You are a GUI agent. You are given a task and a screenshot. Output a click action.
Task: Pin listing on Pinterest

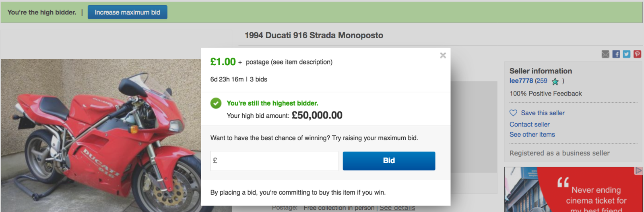point(637,54)
